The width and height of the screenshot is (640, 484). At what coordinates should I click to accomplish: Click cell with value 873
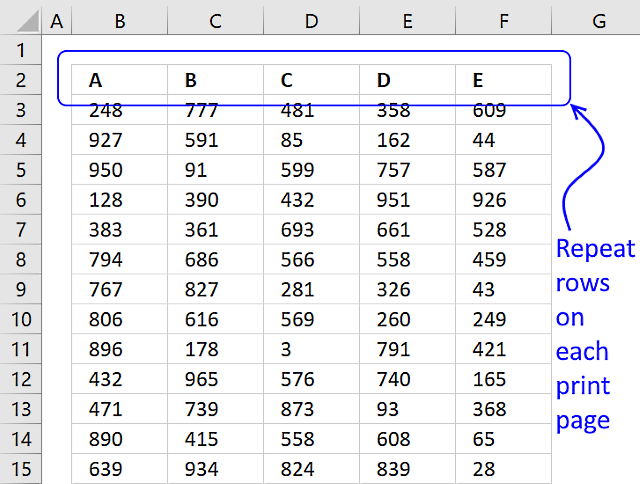point(311,409)
